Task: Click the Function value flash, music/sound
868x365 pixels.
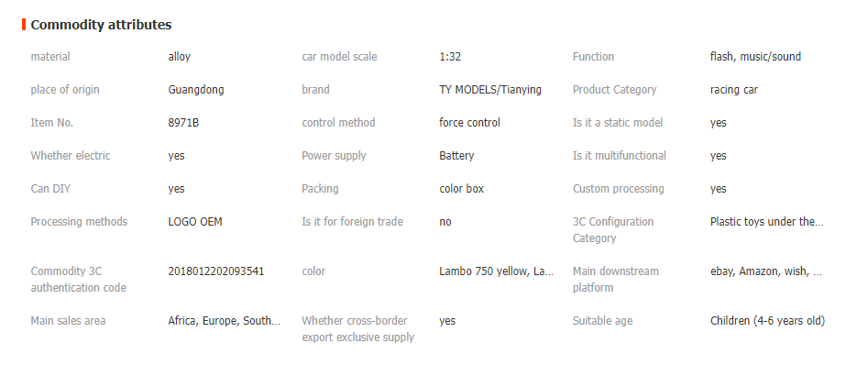Action: coord(755,57)
